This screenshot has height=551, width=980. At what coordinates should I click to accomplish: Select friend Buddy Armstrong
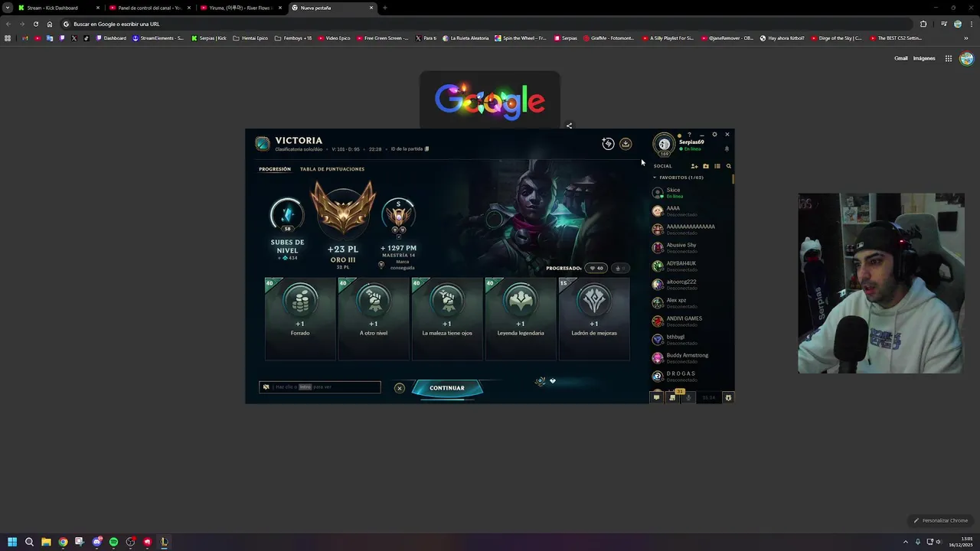[x=691, y=358]
